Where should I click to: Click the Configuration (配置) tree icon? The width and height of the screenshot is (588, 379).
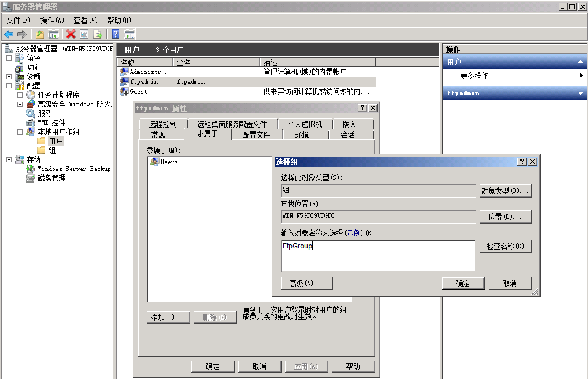[x=20, y=86]
